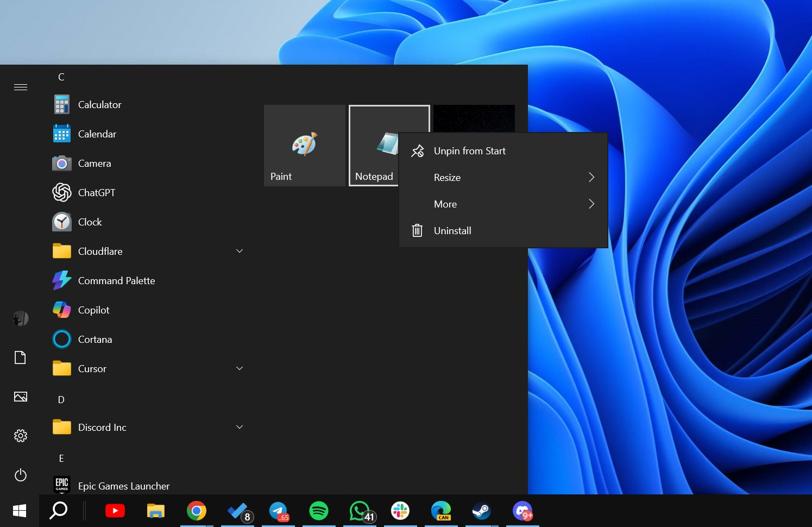Launch Epic Games Launcher
The width and height of the screenshot is (812, 527).
point(123,486)
